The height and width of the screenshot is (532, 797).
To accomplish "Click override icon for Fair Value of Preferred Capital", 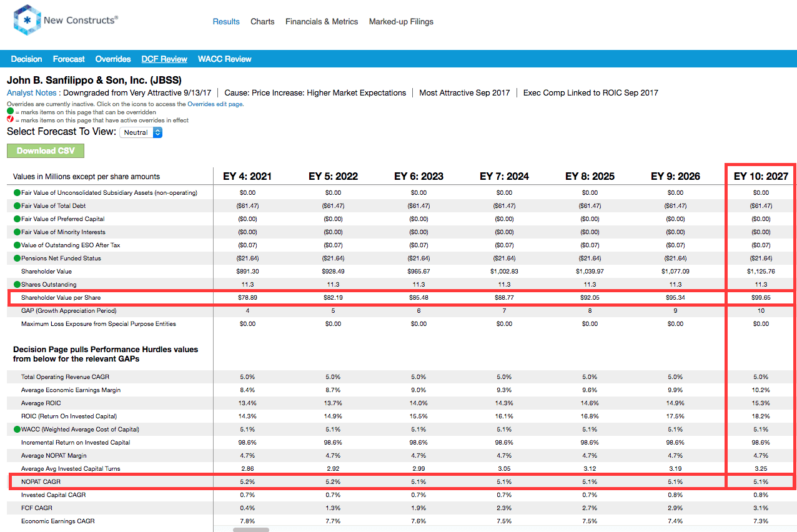I will [17, 219].
